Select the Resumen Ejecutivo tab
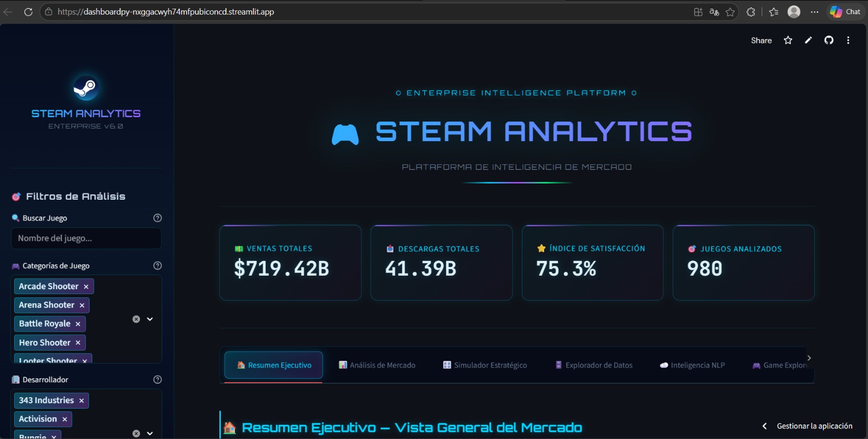 click(273, 365)
